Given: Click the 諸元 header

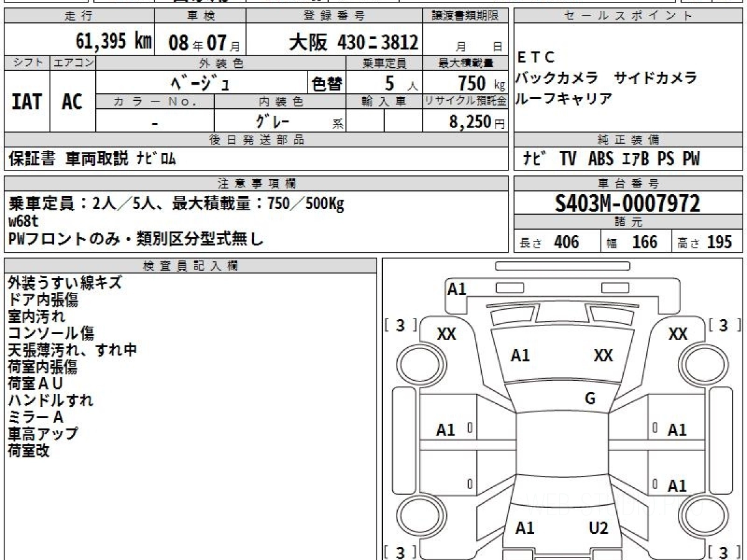Looking at the screenshot, I should (x=629, y=222).
